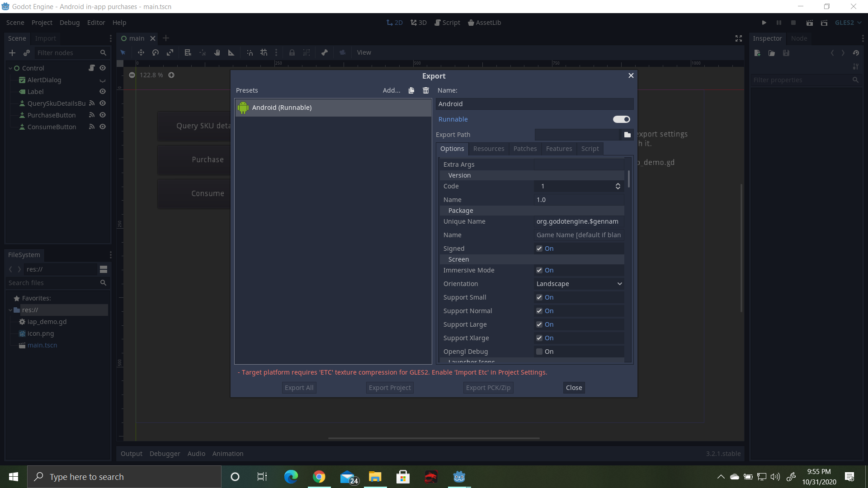Select the Ruler mode tool

231,52
